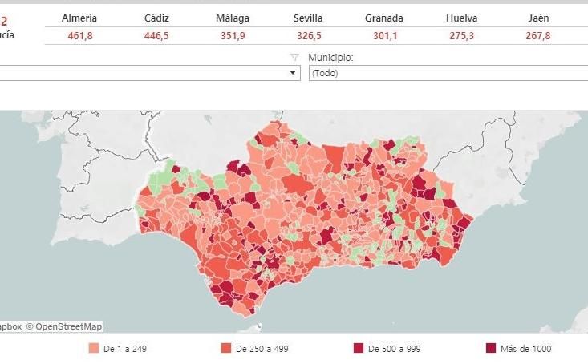Viewport: 588px width, 364px height.
Task: Select the 'De 250 a 499' legend swatch
Action: 225,349
